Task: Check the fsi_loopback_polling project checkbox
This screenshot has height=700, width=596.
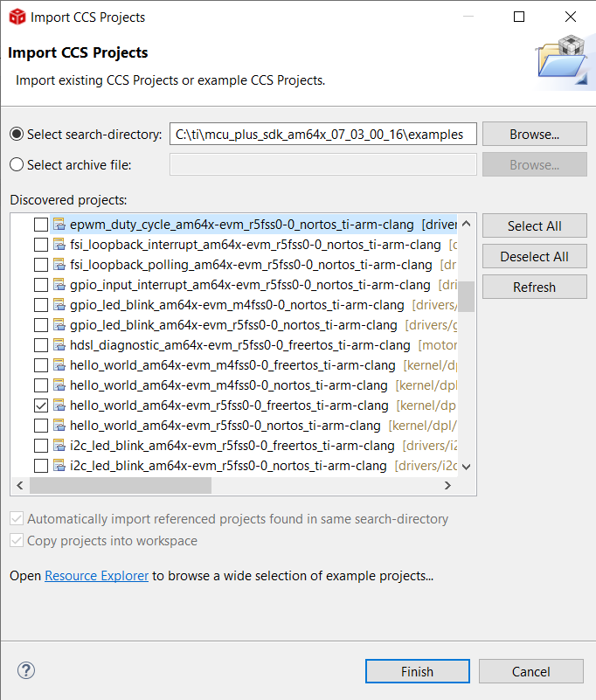Action: pyautogui.click(x=41, y=265)
